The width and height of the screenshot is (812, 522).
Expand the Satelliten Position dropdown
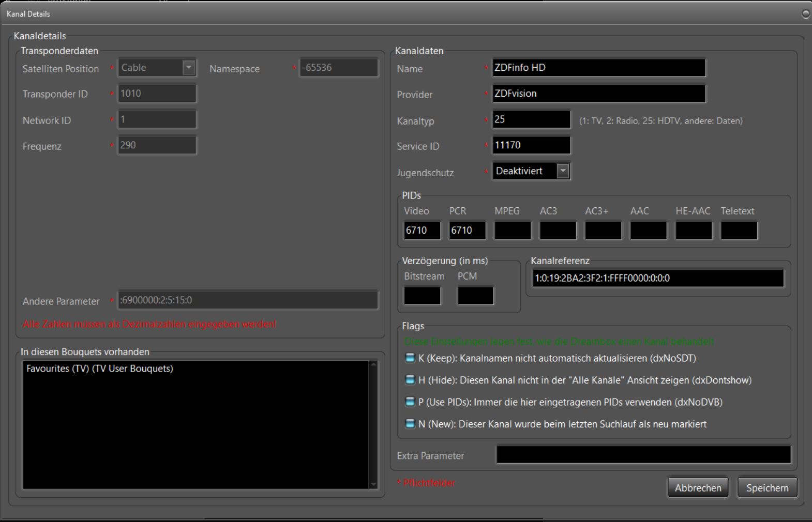click(x=189, y=68)
